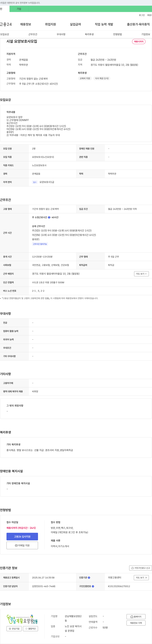Screen dimensions: 152x644
Task: Click the help icon next to 구인인증번호
Action: [x=93, y=586]
